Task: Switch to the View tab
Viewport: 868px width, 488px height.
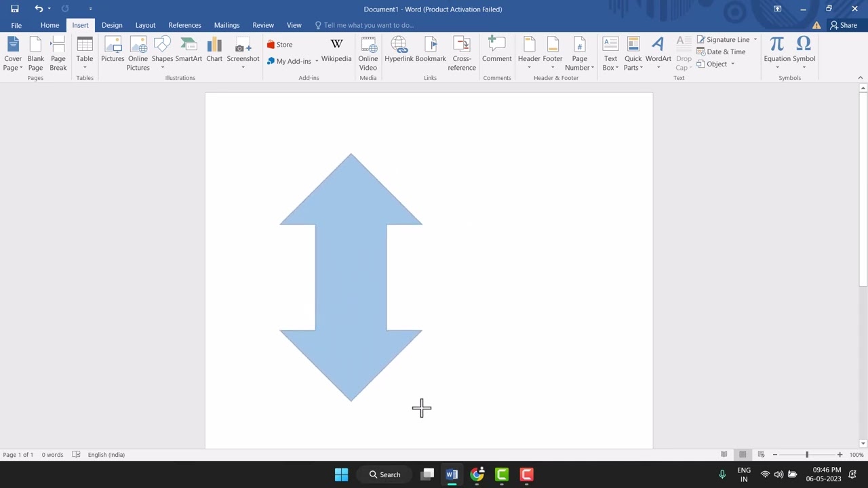Action: (x=294, y=25)
